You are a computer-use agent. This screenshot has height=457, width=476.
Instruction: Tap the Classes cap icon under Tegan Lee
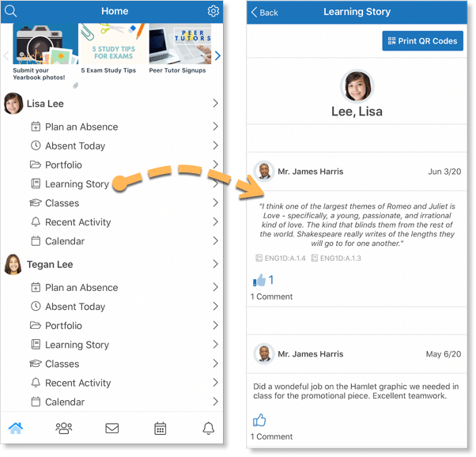pyautogui.click(x=36, y=364)
